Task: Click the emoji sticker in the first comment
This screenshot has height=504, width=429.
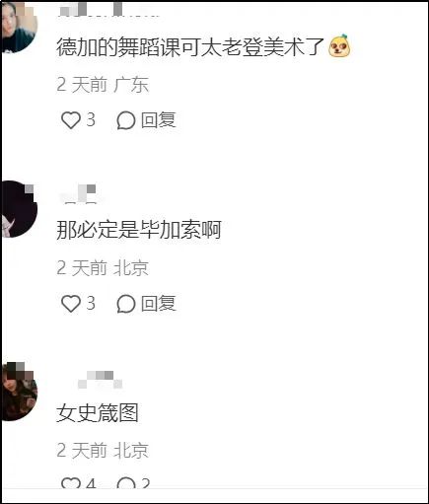Action: click(x=339, y=45)
